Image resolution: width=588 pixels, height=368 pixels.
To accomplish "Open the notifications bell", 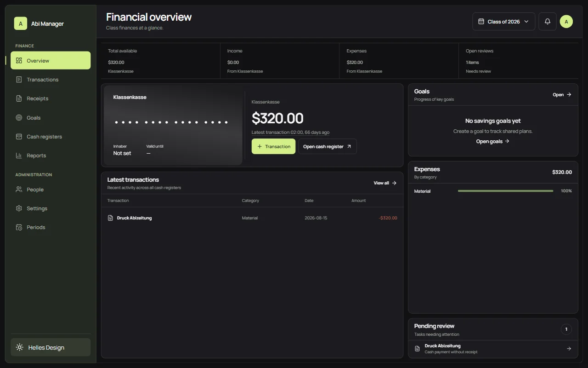I will [547, 22].
